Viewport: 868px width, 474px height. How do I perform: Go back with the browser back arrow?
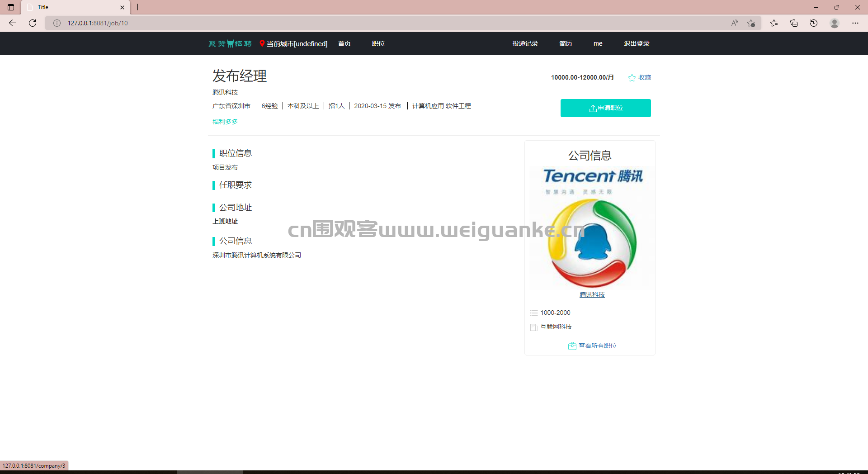pos(13,23)
